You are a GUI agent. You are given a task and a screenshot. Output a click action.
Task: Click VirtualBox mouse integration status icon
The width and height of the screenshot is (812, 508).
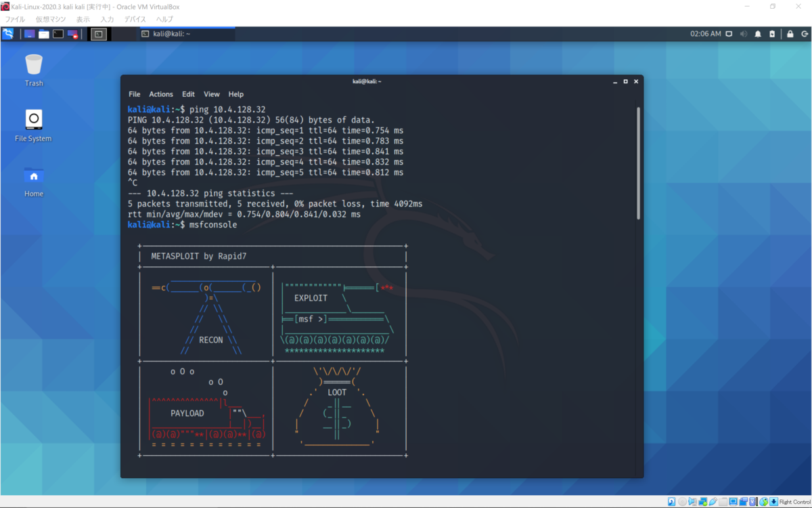[x=764, y=502]
